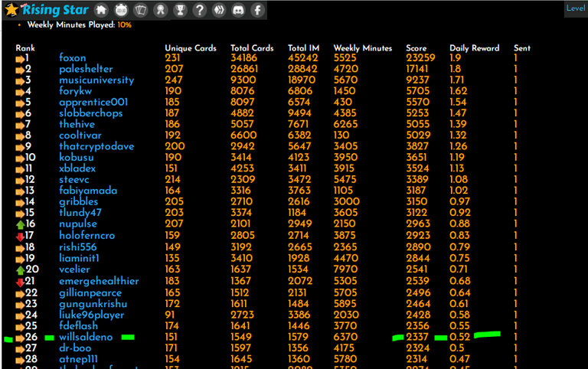The height and width of the screenshot is (369, 588).
Task: Go to the Home page icon
Action: click(101, 10)
